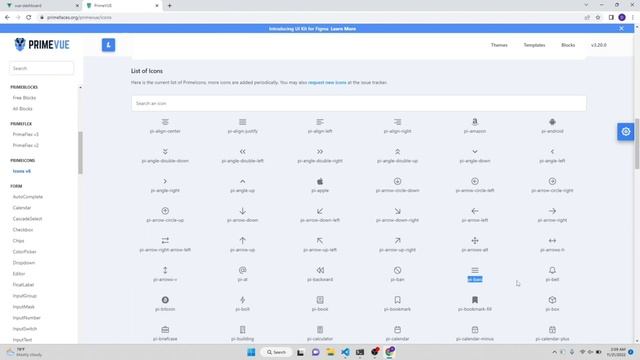Choose the pi-align-right icon
Viewport: 640px width, 360px height.
click(x=398, y=122)
